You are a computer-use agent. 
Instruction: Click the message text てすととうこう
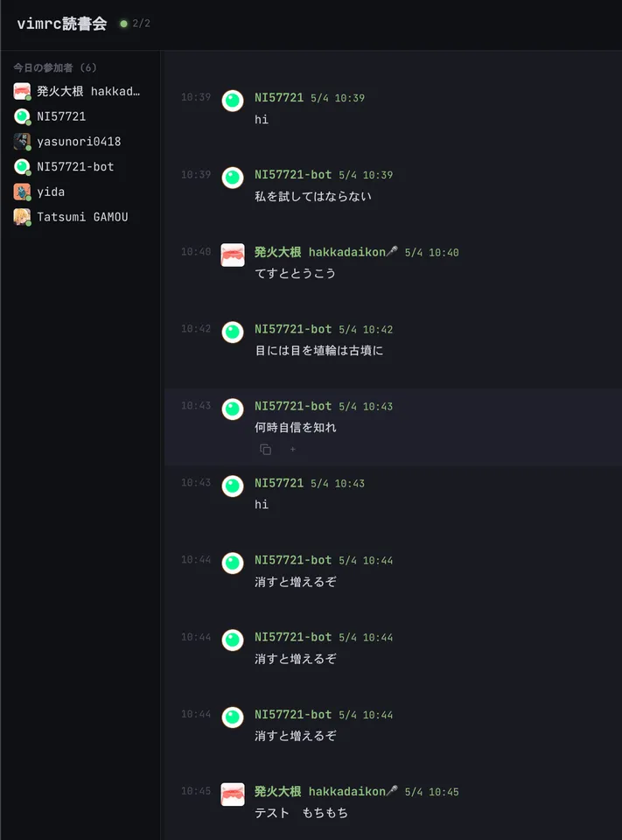[295, 273]
